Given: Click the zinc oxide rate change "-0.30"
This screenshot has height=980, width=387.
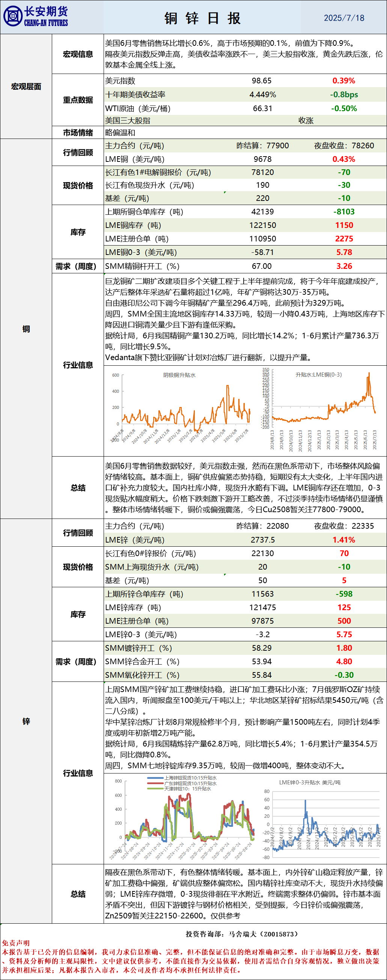Looking at the screenshot, I should [344, 675].
